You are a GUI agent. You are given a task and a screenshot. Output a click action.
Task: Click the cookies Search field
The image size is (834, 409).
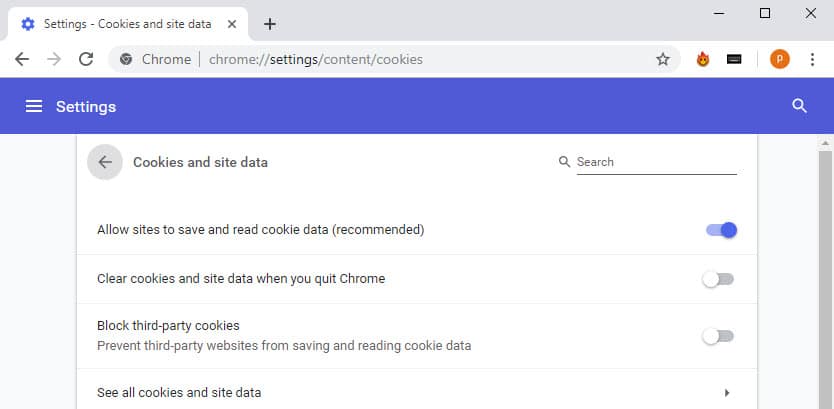click(656, 162)
